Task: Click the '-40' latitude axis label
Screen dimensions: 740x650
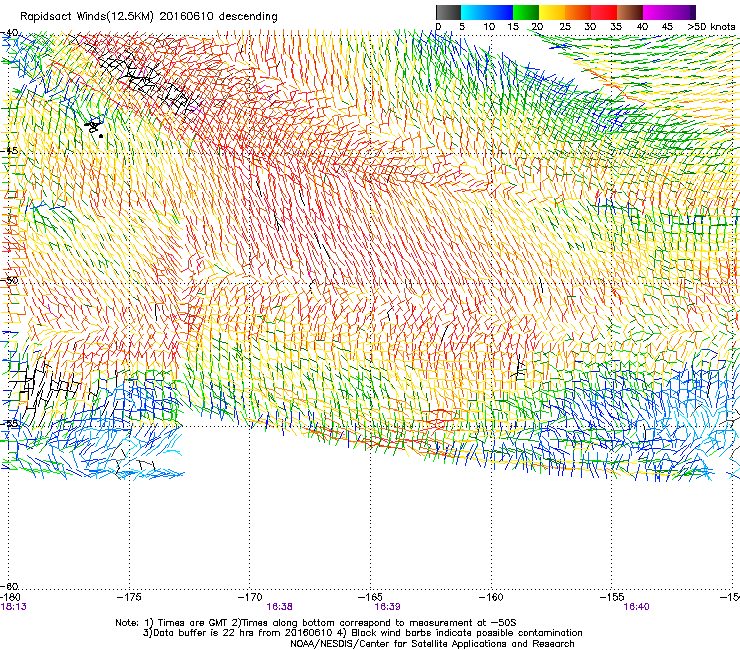Action: 9,33
